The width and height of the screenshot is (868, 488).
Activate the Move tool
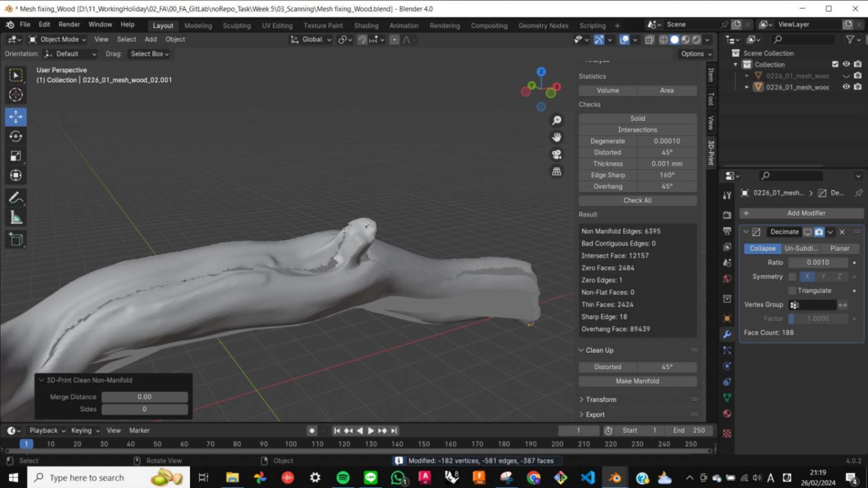(16, 116)
